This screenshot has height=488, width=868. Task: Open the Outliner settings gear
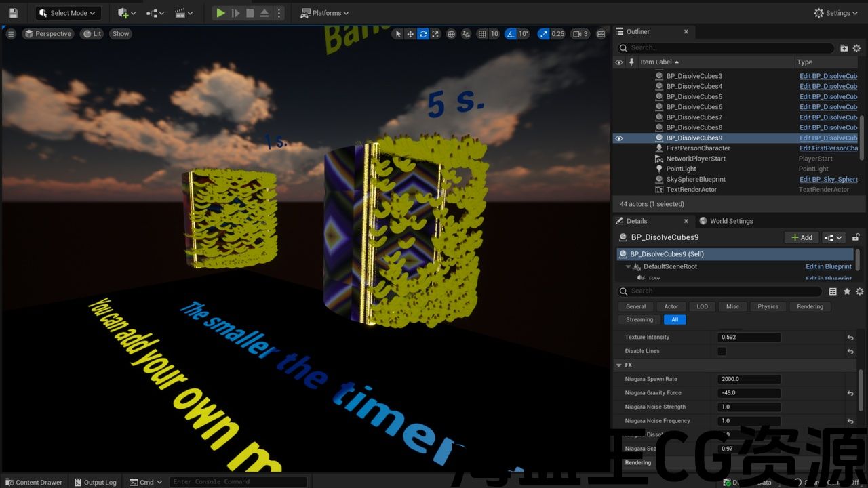pyautogui.click(x=856, y=48)
